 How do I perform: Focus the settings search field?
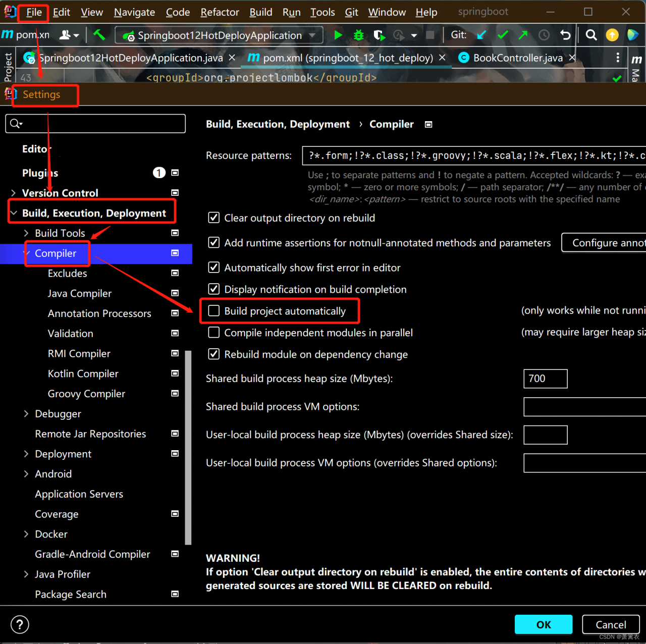point(95,124)
